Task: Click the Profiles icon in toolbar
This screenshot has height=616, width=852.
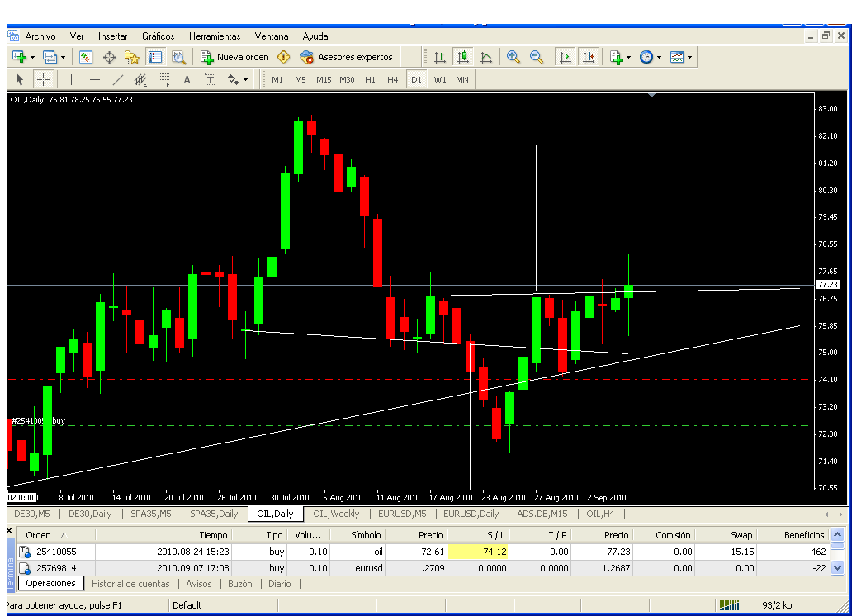Action: (50, 57)
